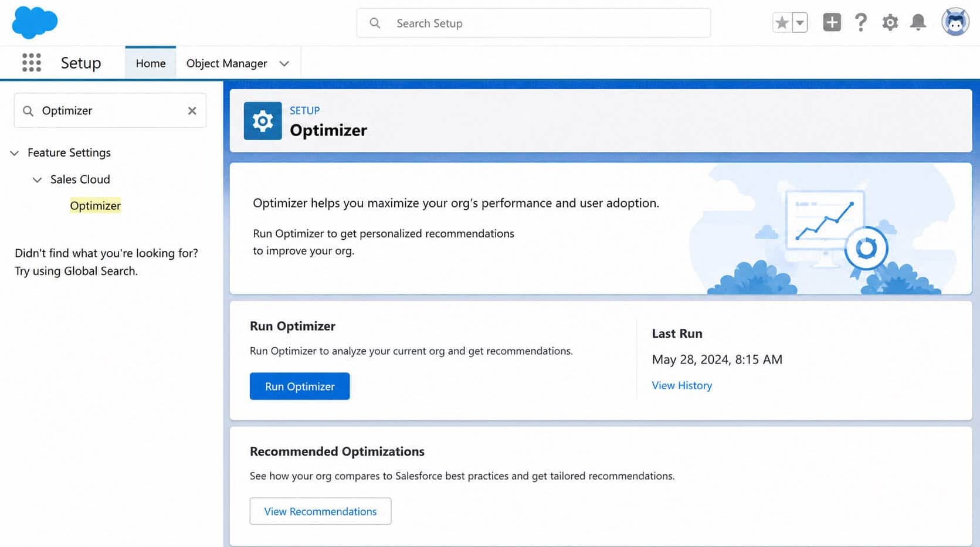This screenshot has width=980, height=547.
Task: Collapse the Feature Settings chevron
Action: [15, 153]
